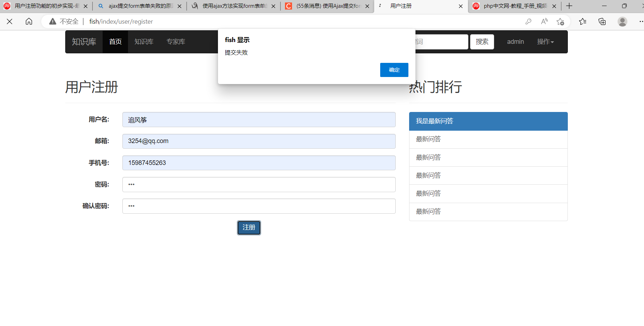Focus the 确认密码 input field
The width and height of the screenshot is (644, 326).
click(x=259, y=206)
